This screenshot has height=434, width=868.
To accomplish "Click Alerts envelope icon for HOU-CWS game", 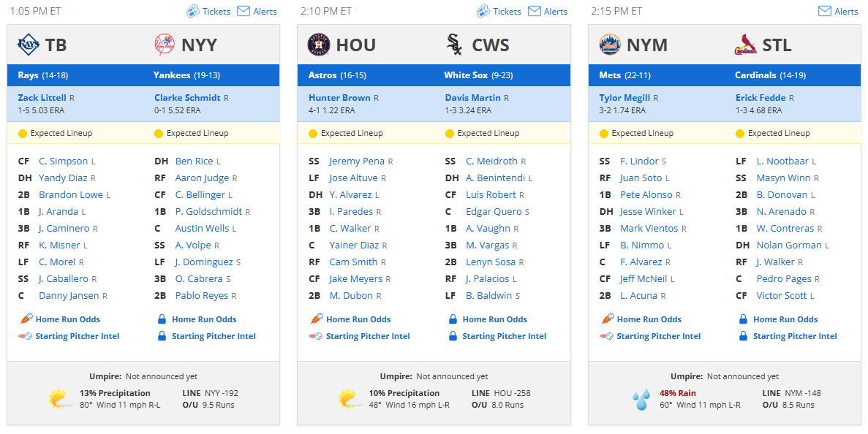I will (x=535, y=11).
